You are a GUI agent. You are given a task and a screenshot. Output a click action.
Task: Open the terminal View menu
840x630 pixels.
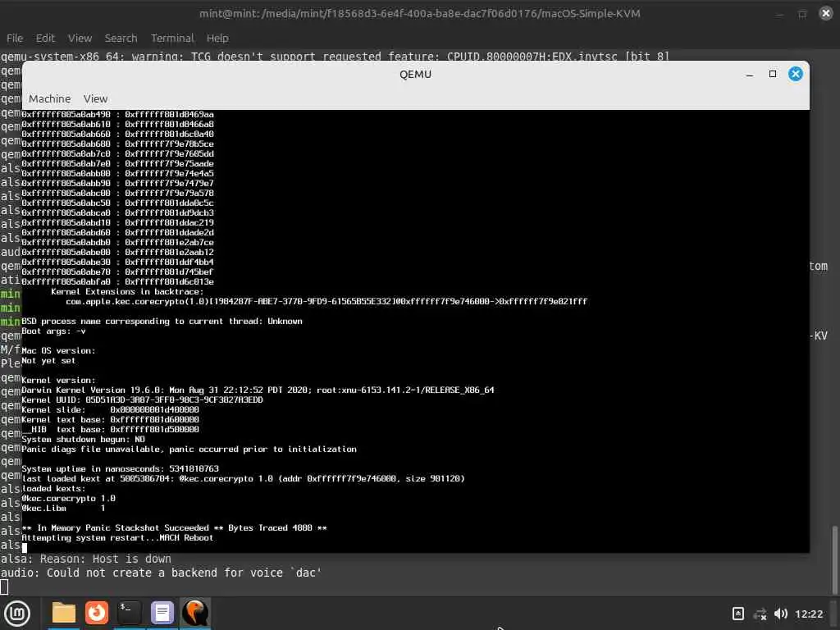tap(80, 38)
